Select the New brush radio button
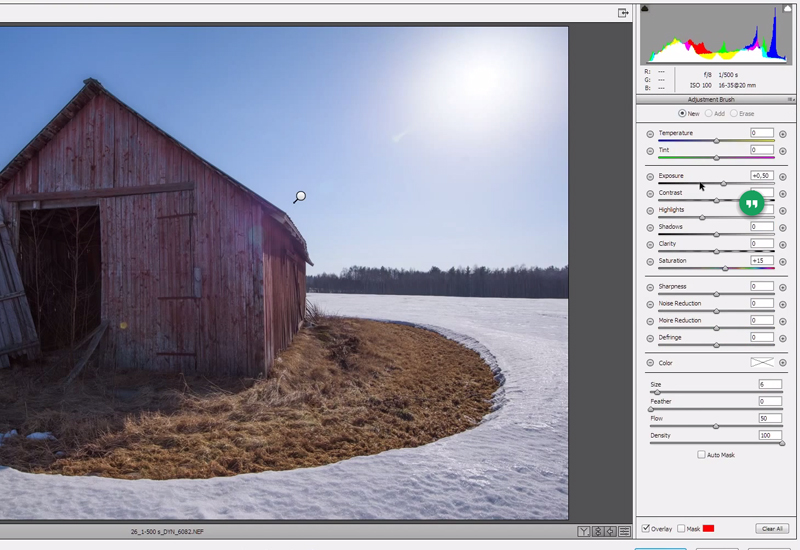Image resolution: width=800 pixels, height=550 pixels. (683, 114)
